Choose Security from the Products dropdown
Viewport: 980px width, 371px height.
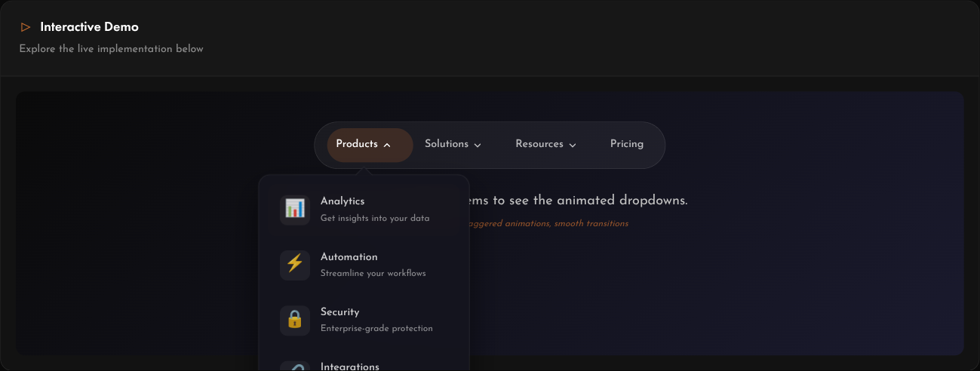[x=364, y=320]
